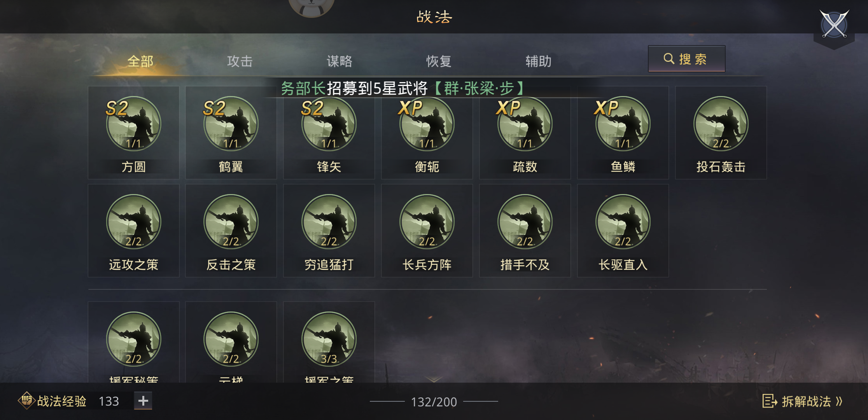868x420 pixels.
Task: Add tactic experience with plus button
Action: pyautogui.click(x=143, y=401)
